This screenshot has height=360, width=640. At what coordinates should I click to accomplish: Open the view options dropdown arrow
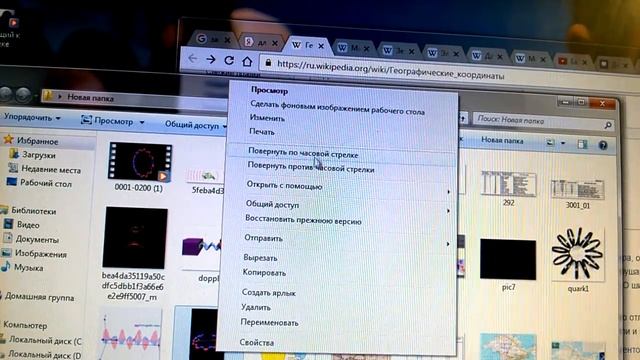563,144
